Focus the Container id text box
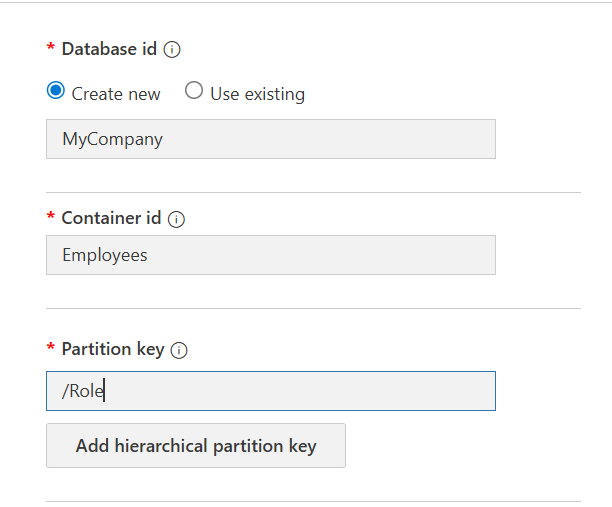The image size is (612, 507). [x=271, y=255]
